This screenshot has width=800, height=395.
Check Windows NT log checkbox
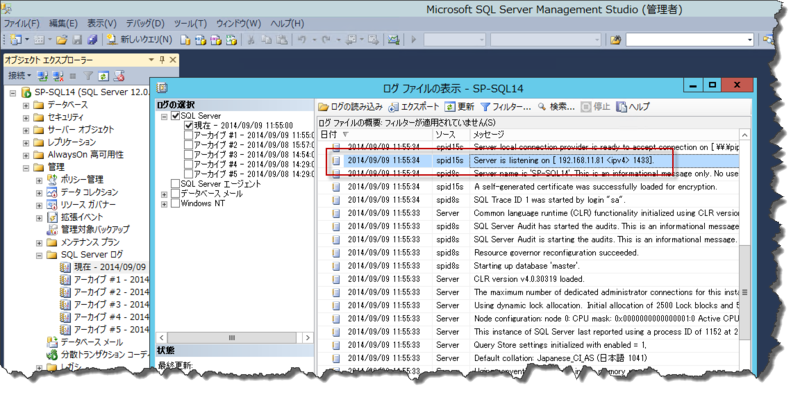(x=176, y=204)
